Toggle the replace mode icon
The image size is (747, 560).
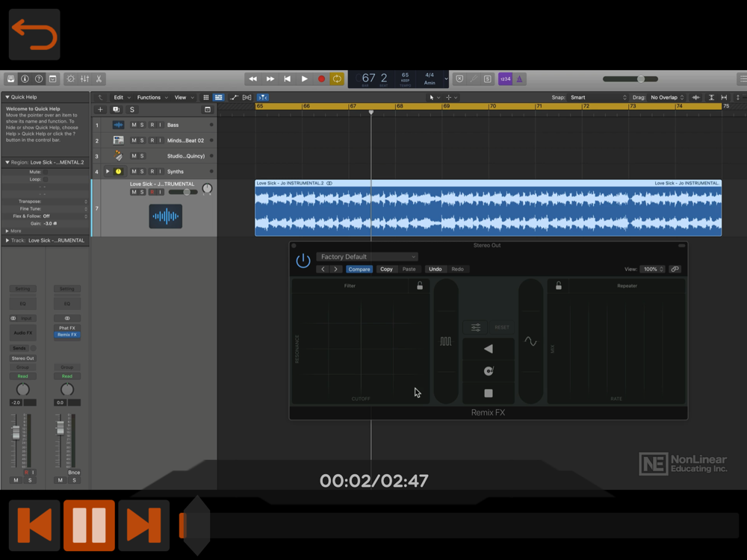pyautogui.click(x=459, y=79)
